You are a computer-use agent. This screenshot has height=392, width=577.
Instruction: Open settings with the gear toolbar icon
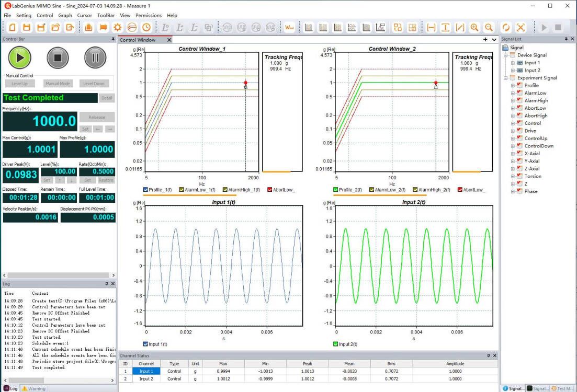pos(117,27)
